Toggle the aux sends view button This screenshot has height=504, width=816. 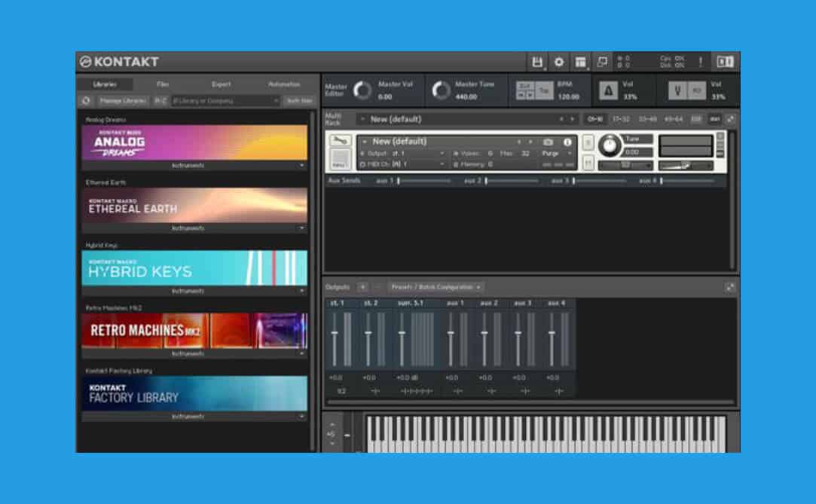pyautogui.click(x=715, y=119)
